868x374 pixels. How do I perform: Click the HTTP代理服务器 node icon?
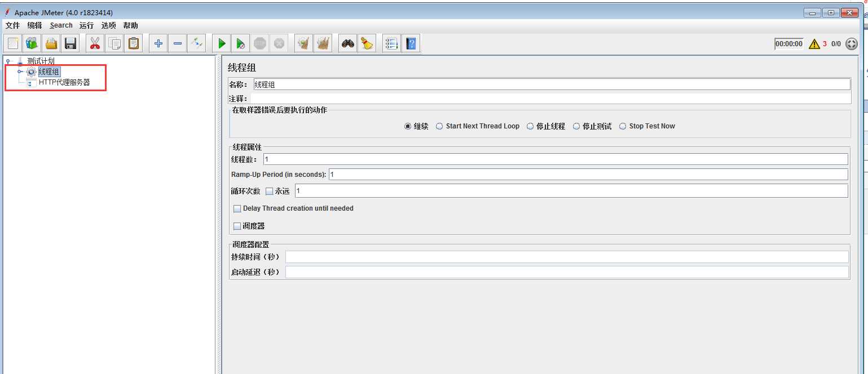(31, 82)
